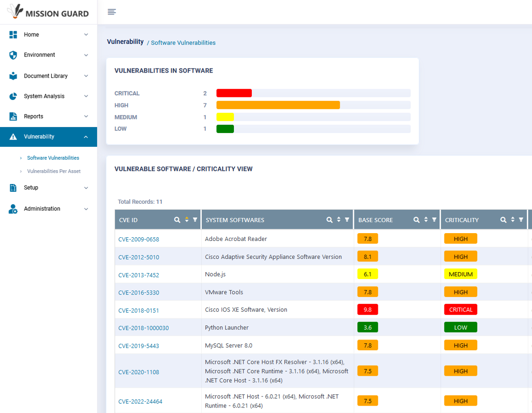532x413 pixels.
Task: Select the Administration sidebar label
Action: [42, 209]
